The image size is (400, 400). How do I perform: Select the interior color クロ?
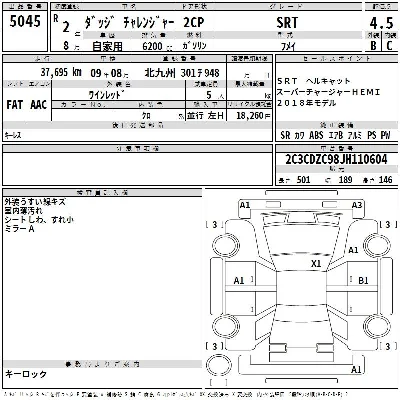[146, 116]
